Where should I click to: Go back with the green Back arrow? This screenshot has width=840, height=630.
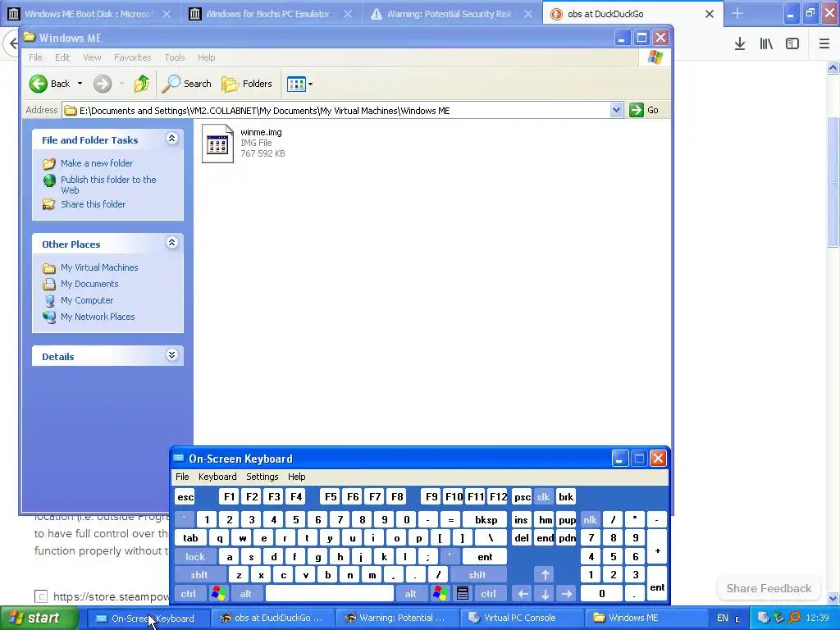[x=49, y=84]
